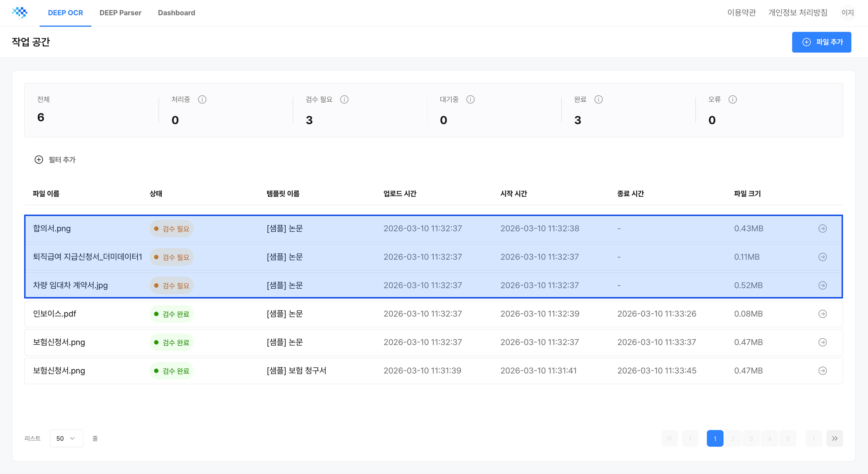Open the 50 rows-per-page dropdown
Image resolution: width=868 pixels, height=474 pixels.
(66, 438)
